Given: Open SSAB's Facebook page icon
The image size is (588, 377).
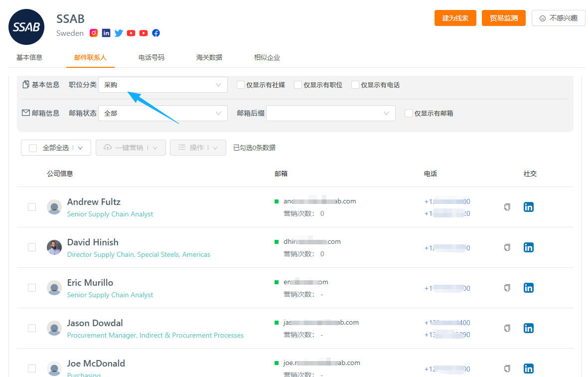Looking at the screenshot, I should pyautogui.click(x=156, y=33).
